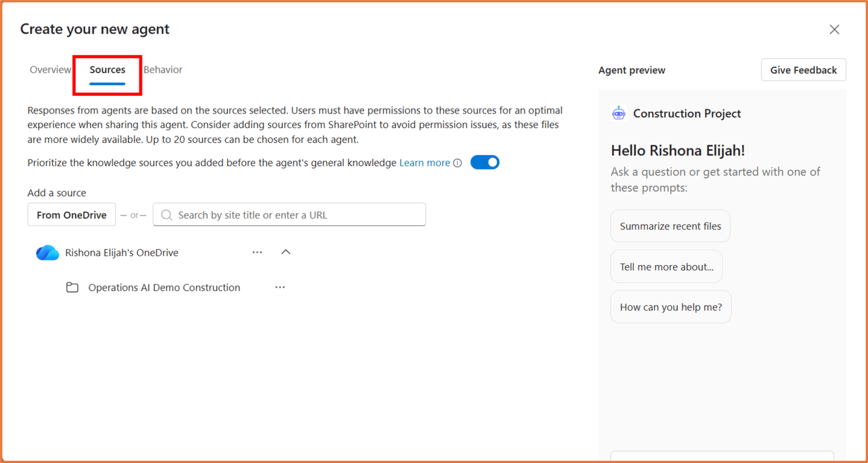868x463 pixels.
Task: Click the Agent preview heading
Action: click(632, 70)
